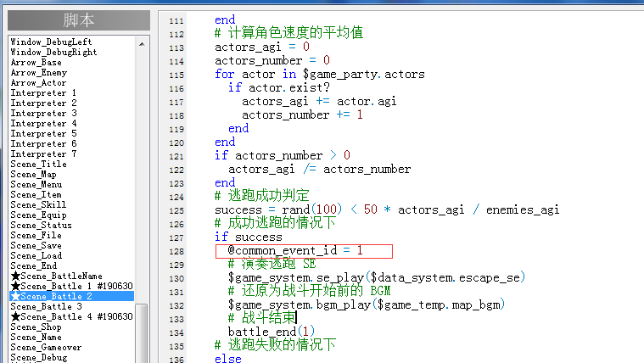Viewport: 644px width, 363px height.
Task: Click line 122 actors_agi /= actors_number
Action: pyautogui.click(x=319, y=169)
